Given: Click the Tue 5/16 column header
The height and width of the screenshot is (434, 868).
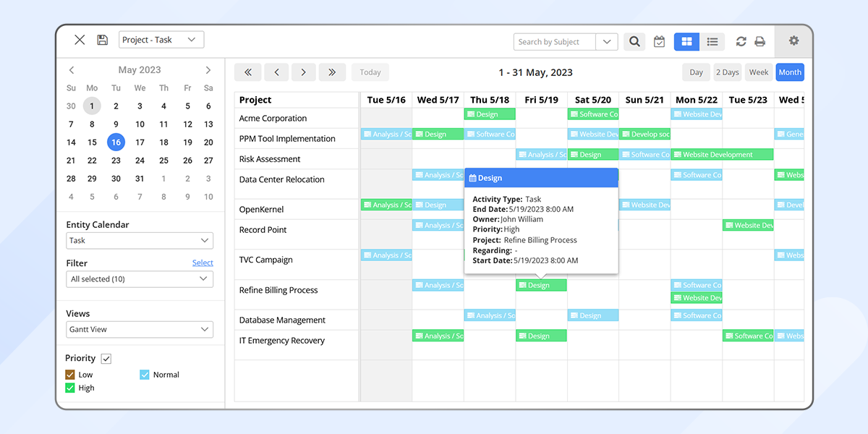Looking at the screenshot, I should click(386, 100).
